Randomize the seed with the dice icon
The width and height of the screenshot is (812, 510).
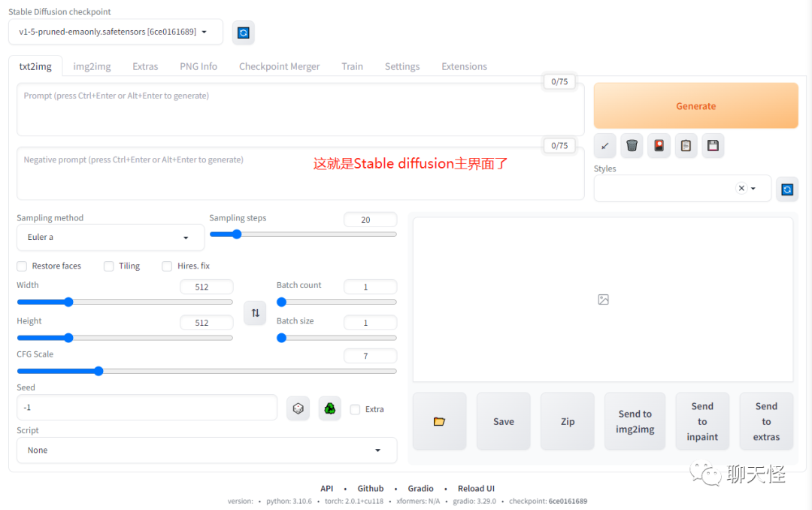(298, 408)
